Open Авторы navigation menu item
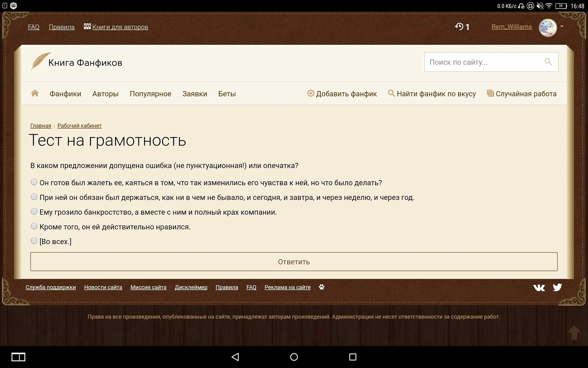 tap(105, 94)
